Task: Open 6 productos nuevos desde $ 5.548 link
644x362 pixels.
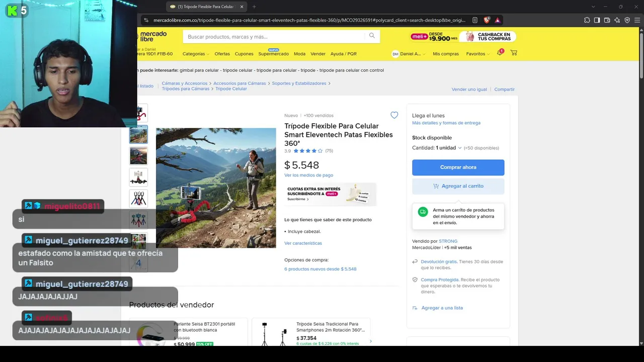Action: point(320,269)
